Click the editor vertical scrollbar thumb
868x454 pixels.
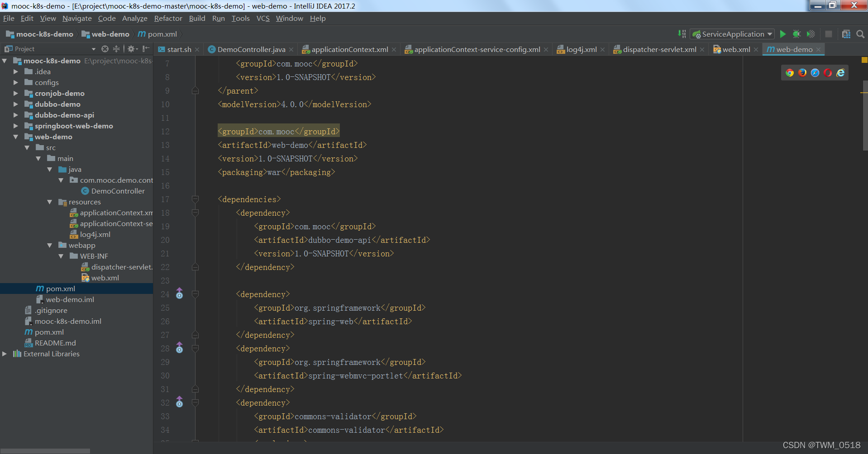(865, 115)
